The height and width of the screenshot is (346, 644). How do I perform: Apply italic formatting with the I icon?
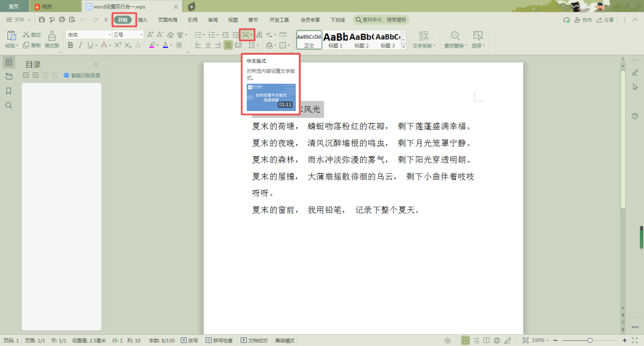[x=81, y=46]
